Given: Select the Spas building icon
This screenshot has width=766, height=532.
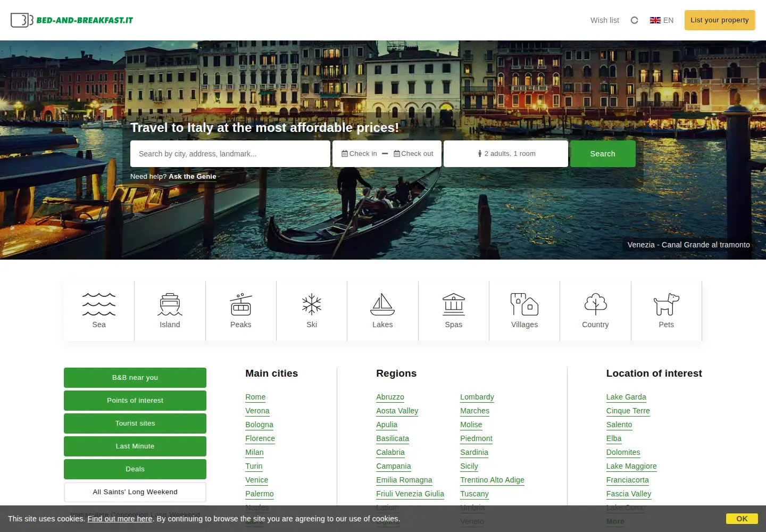Looking at the screenshot, I should pos(454,304).
